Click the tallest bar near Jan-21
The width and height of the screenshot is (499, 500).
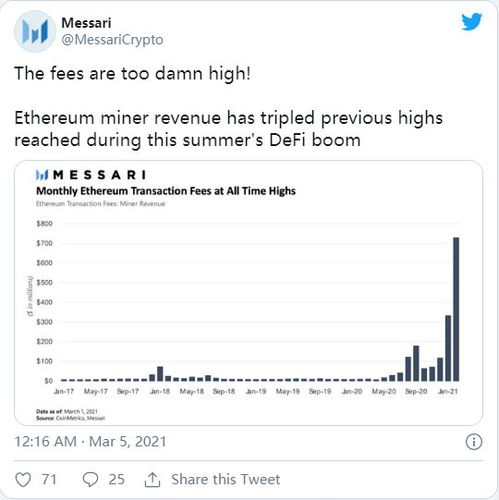456,309
